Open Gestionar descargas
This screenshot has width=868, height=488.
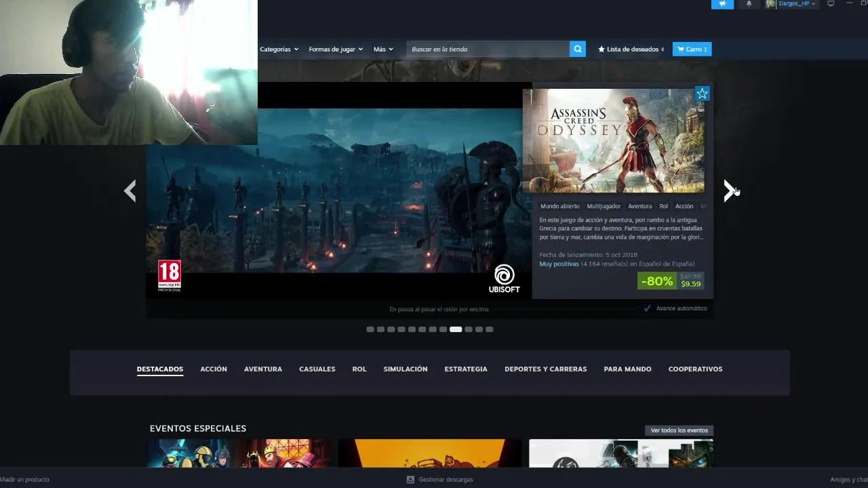(446, 479)
